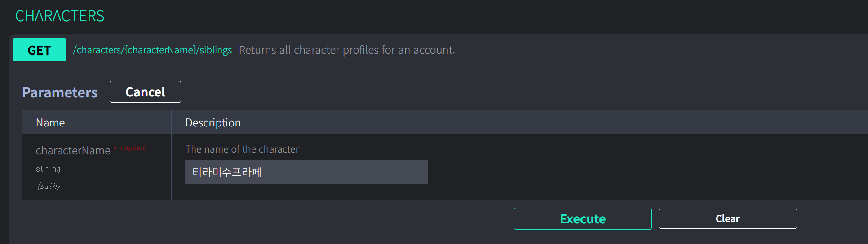Click the red asterisk beside characterName
Image resolution: width=868 pixels, height=244 pixels.
point(115,148)
